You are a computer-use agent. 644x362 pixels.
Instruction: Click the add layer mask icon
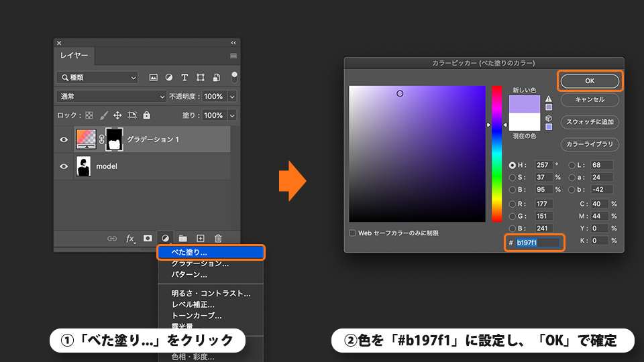[148, 239]
